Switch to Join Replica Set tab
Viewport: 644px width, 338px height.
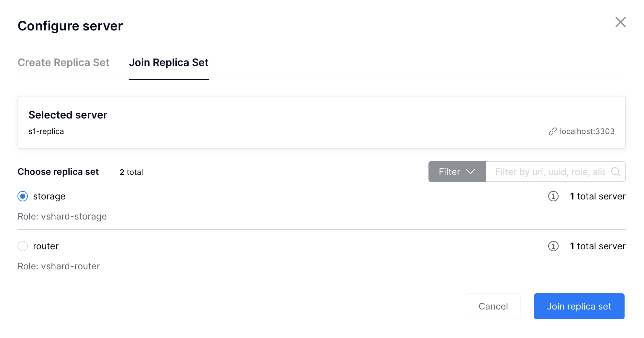point(169,62)
